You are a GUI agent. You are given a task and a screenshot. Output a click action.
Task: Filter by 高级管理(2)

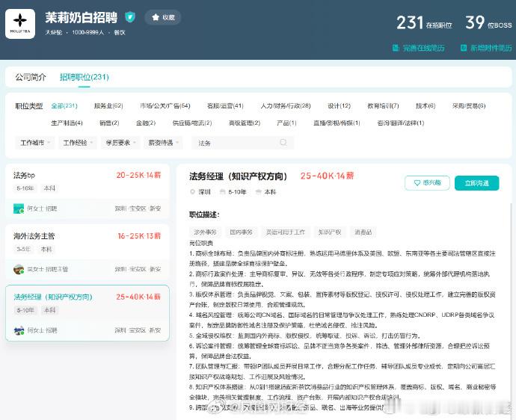245,123
